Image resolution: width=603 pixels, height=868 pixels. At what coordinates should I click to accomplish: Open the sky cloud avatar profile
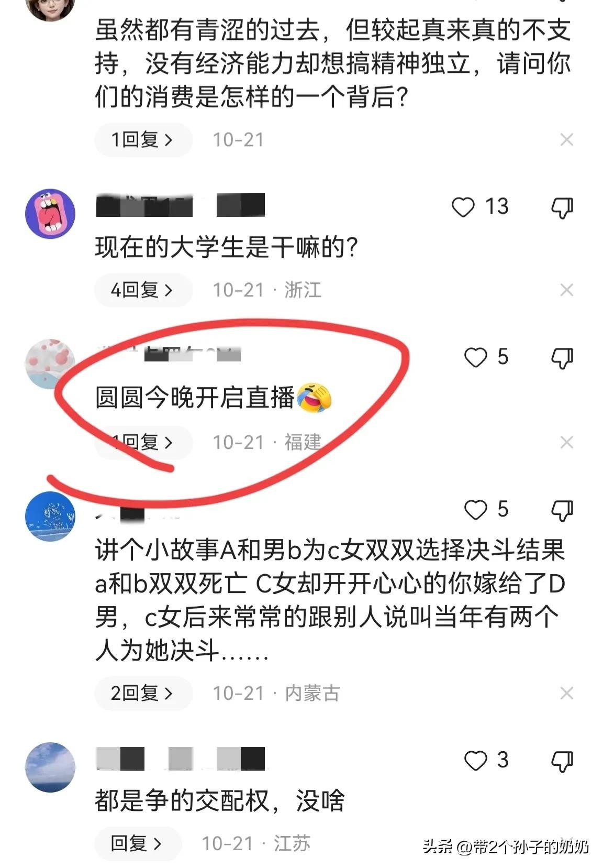50,767
